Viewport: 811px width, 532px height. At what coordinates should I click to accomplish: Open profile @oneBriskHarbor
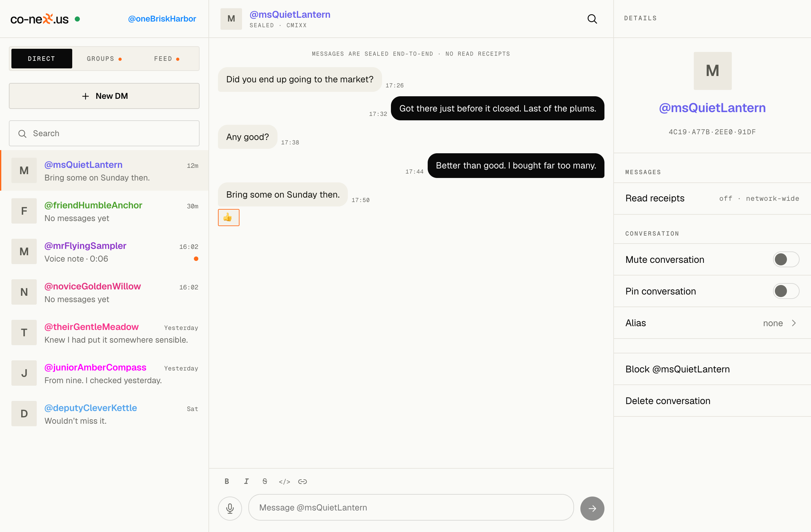162,19
